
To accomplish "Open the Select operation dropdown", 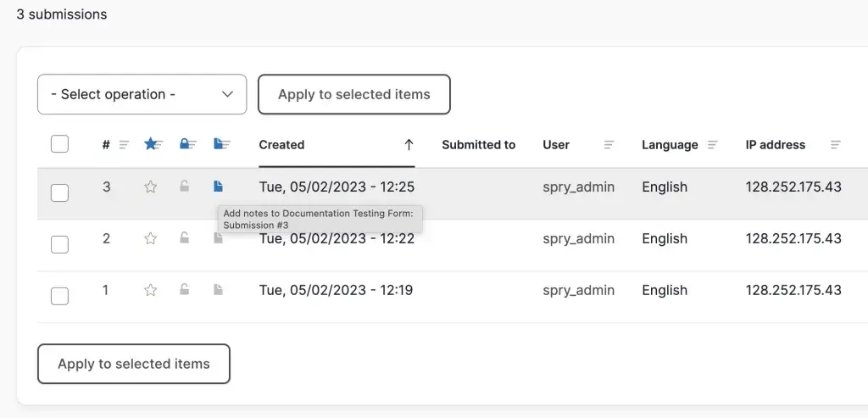I will 142,94.
